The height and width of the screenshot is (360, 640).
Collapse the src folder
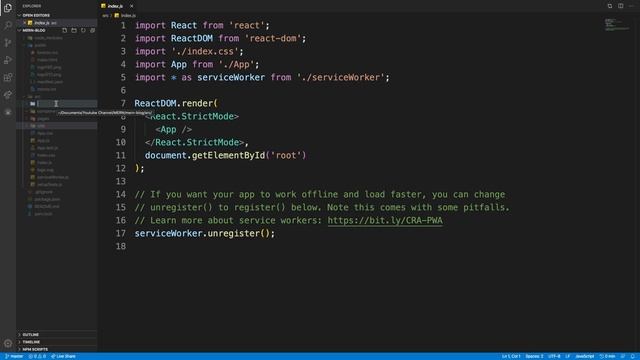(x=37, y=96)
